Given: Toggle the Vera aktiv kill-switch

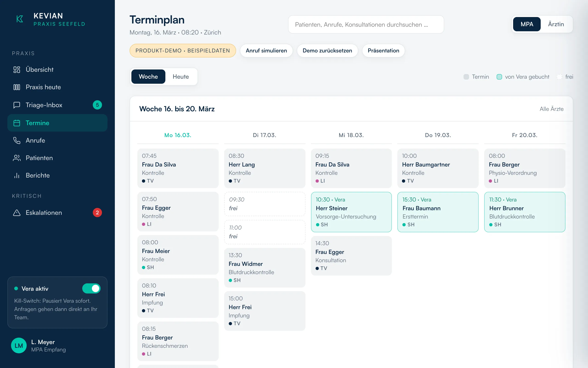Looking at the screenshot, I should 91,288.
